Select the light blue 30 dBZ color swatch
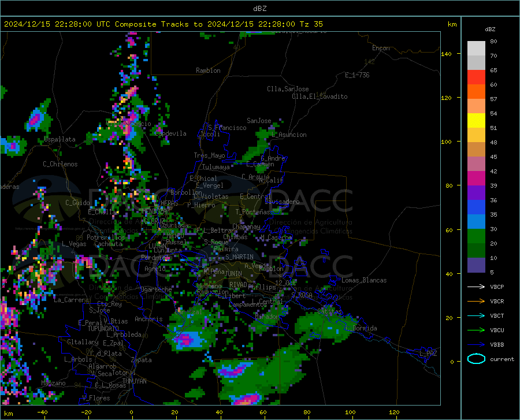Viewport: 520px width, 420px height. (476, 222)
